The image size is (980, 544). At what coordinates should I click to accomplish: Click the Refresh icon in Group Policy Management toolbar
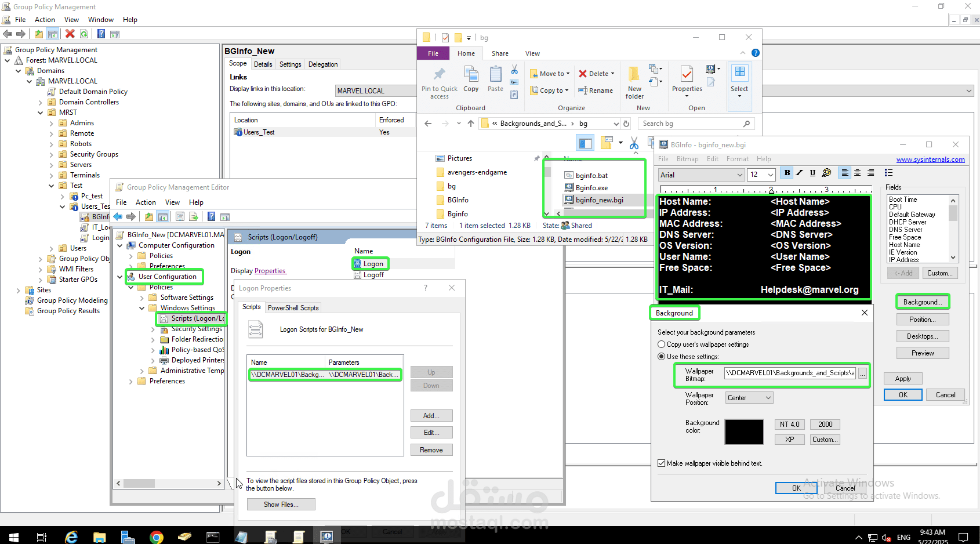tap(84, 34)
